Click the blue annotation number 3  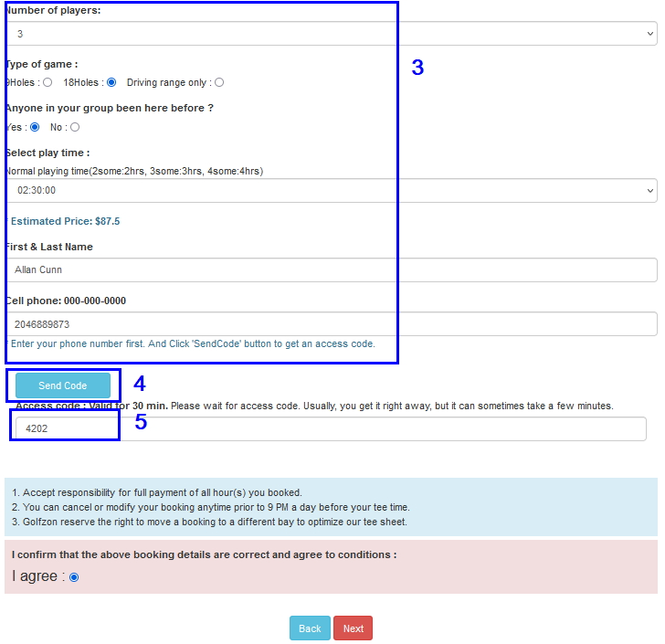[417, 68]
